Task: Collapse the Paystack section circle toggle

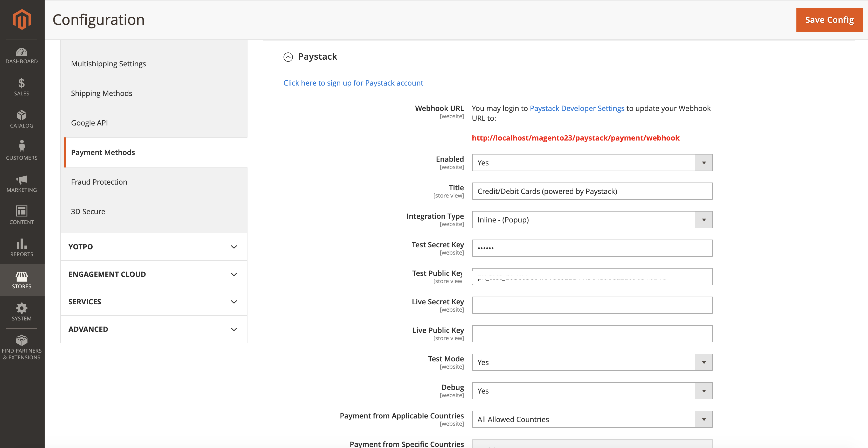Action: 288,57
